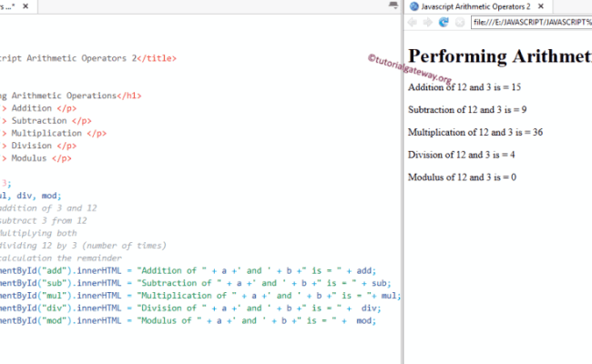Click 'Subtraction of 12 and 3 is = 9'

[x=467, y=110]
